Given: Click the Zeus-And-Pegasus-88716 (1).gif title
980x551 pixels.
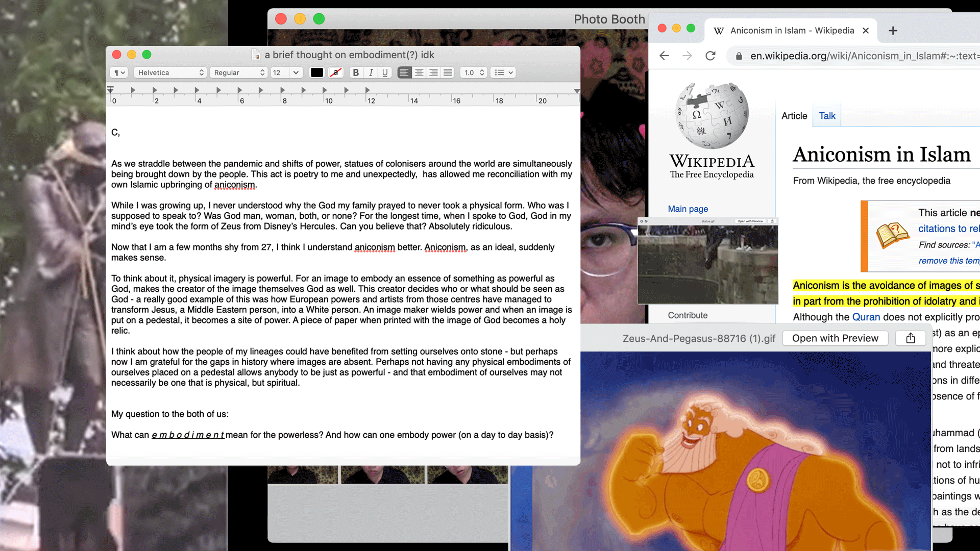Looking at the screenshot, I should 699,338.
